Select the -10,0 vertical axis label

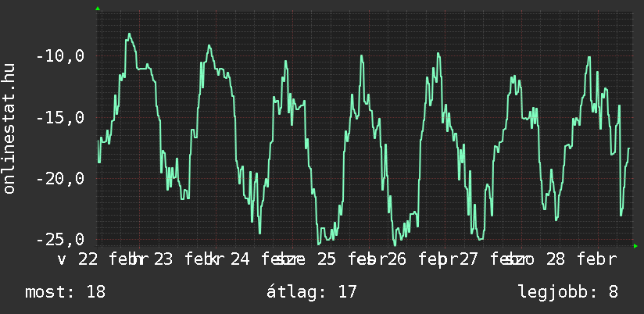coord(61,57)
